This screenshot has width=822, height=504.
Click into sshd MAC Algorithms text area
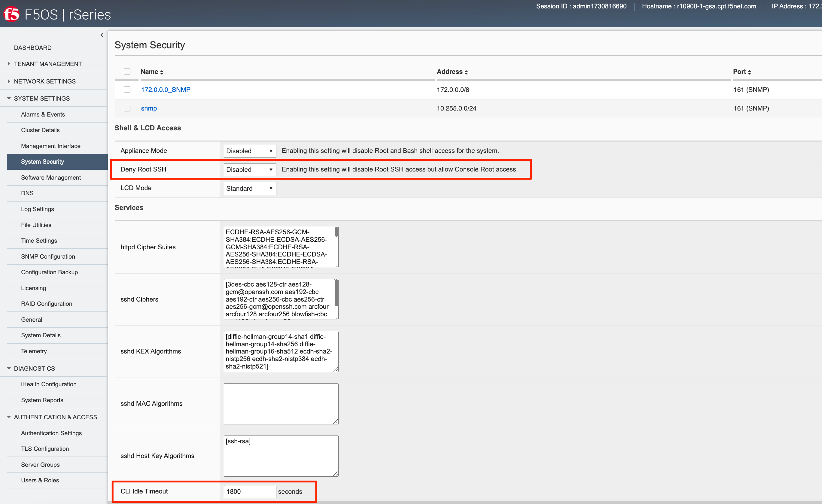(x=281, y=404)
